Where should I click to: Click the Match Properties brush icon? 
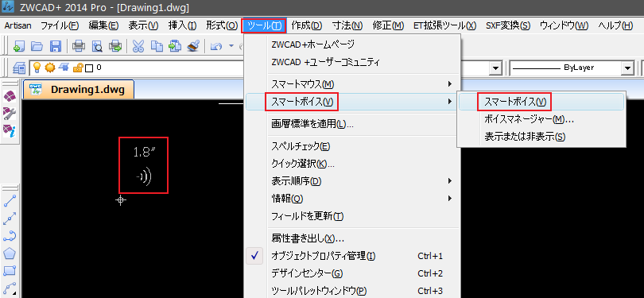[193, 46]
